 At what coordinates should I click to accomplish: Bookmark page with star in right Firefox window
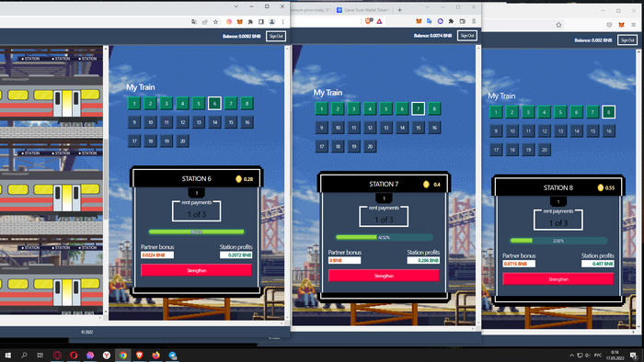558,25
